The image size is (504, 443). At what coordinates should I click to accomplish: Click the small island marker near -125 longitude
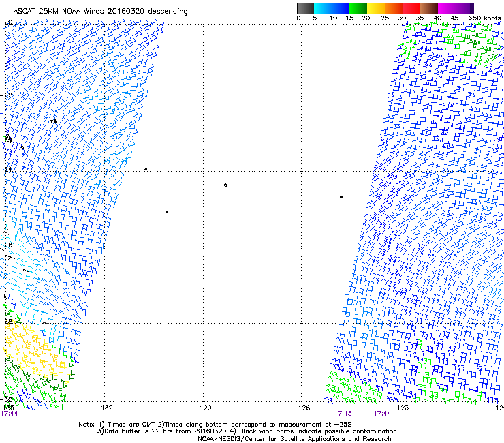click(x=341, y=197)
